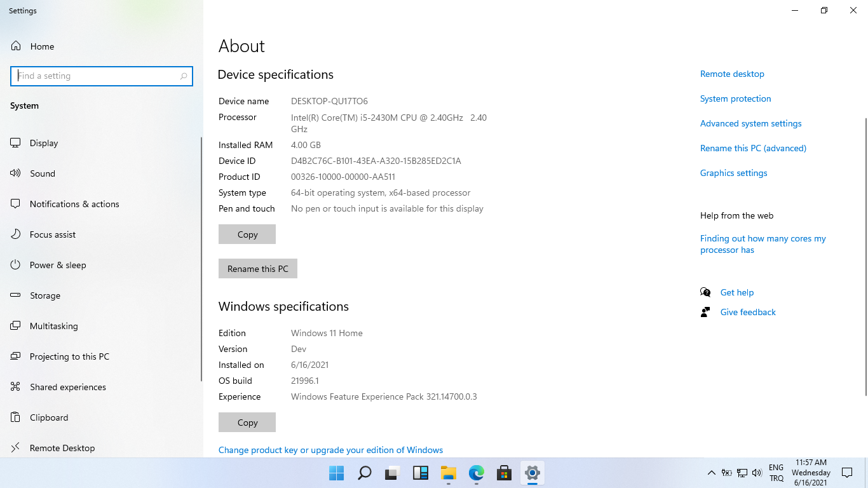
Task: Click the Experience value Windows Feature Experience Pack
Action: 384,396
